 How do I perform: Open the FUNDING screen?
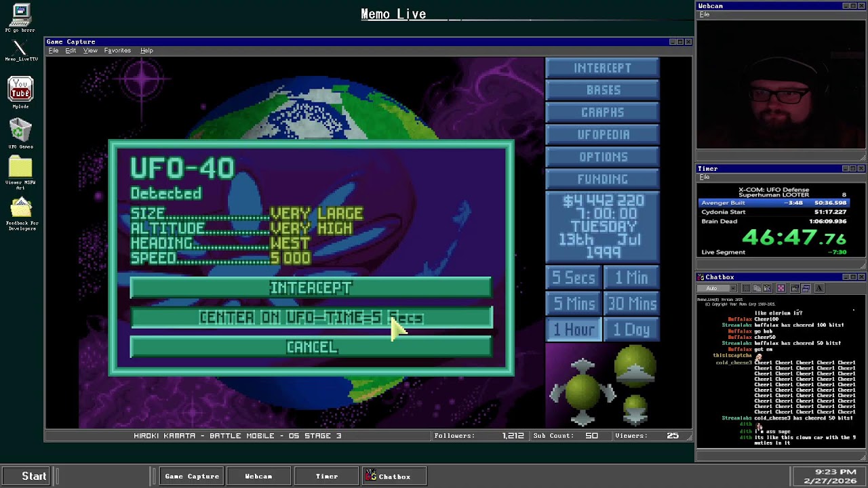(602, 180)
